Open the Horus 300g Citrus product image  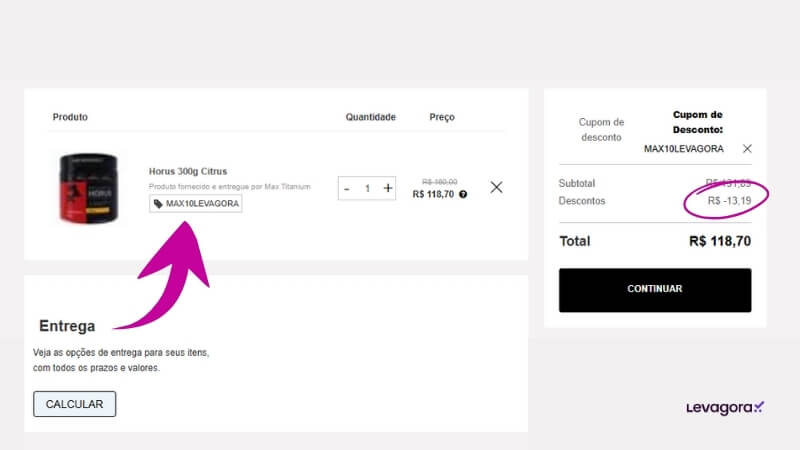coord(88,188)
